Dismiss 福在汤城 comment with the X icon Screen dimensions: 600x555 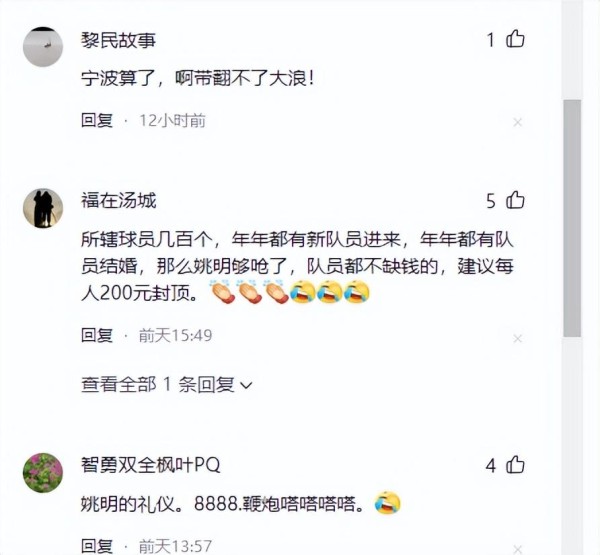[x=517, y=339]
